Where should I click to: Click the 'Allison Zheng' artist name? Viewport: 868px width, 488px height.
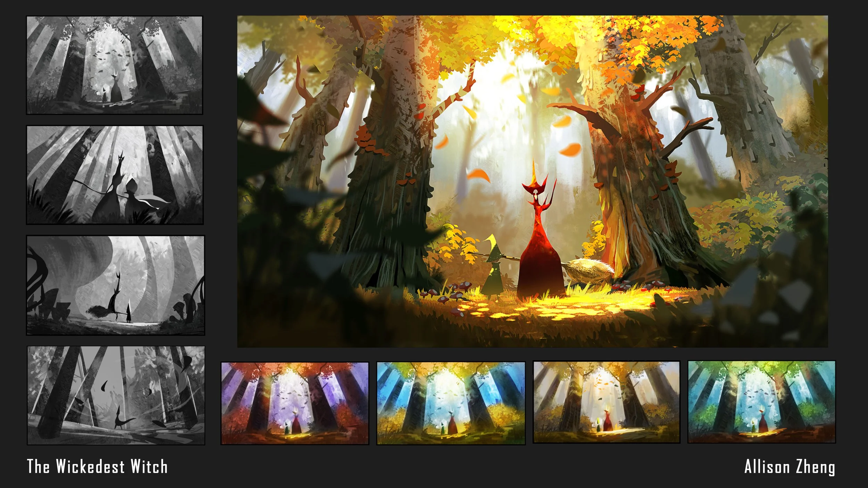790,467
